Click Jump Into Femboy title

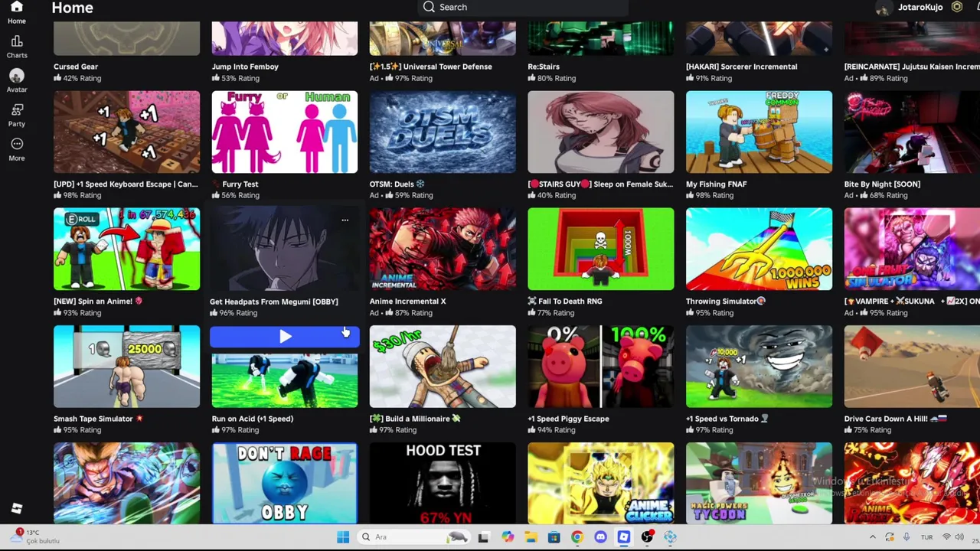[245, 67]
